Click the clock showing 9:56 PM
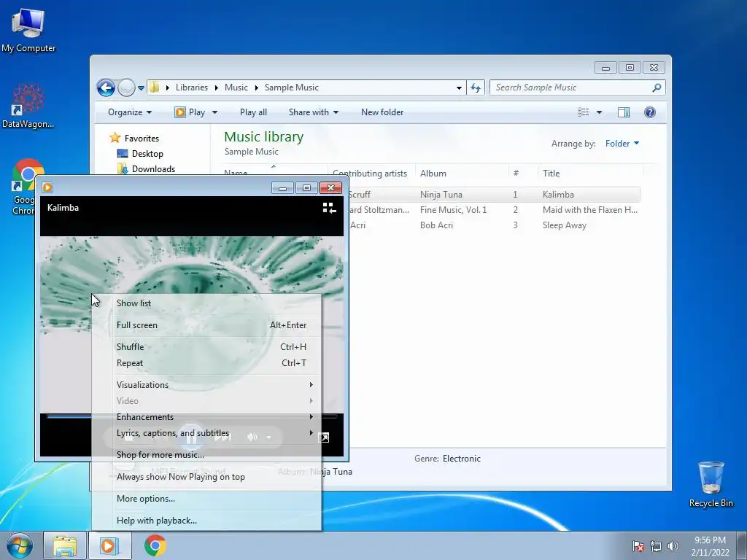This screenshot has height=560, width=747. [x=710, y=540]
